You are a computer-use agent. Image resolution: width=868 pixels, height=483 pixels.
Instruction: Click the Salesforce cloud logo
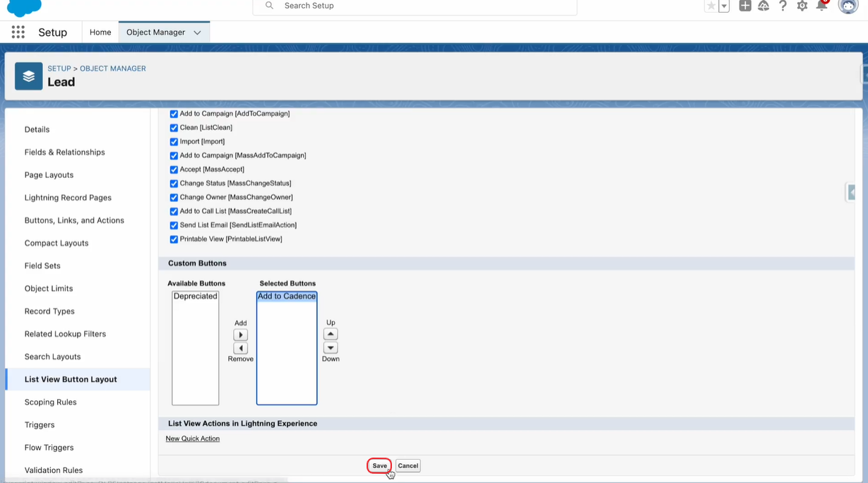point(24,8)
